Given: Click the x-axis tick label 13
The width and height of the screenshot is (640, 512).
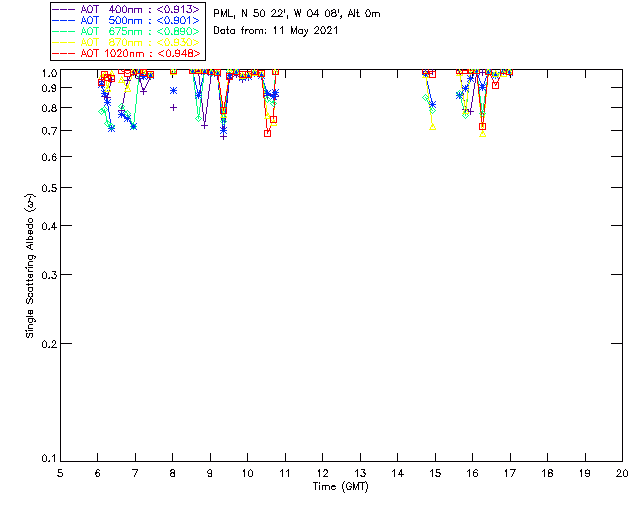Looking at the screenshot, I should (360, 473).
